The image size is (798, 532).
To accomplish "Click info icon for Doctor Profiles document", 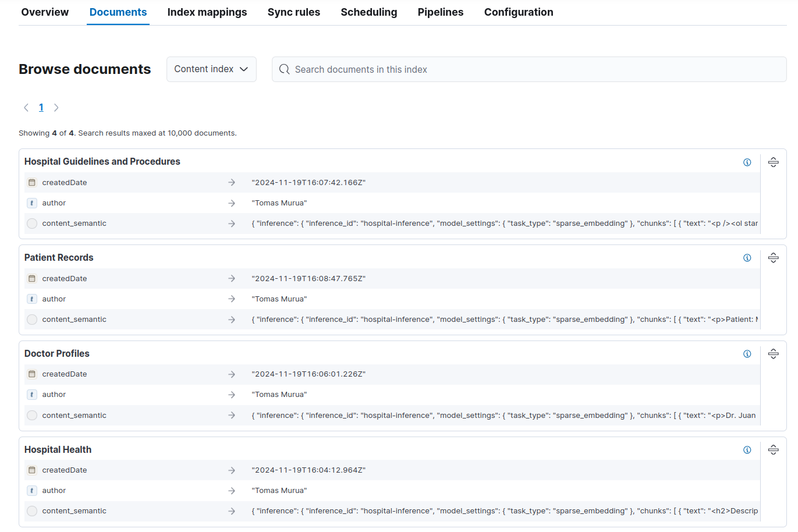I will 747,354.
